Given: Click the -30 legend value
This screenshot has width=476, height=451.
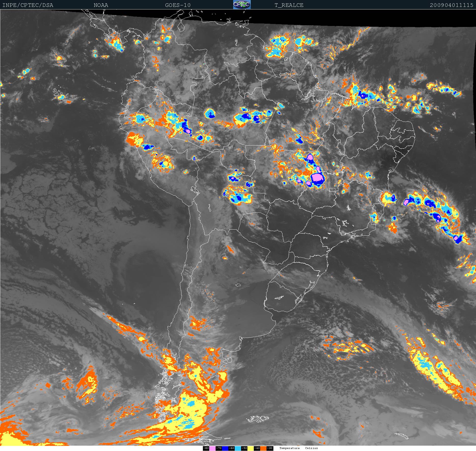Looking at the screenshot, I should point(270,448).
